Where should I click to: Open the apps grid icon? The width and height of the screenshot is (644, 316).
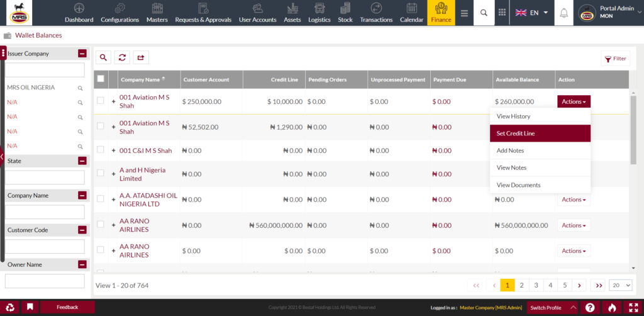click(502, 13)
